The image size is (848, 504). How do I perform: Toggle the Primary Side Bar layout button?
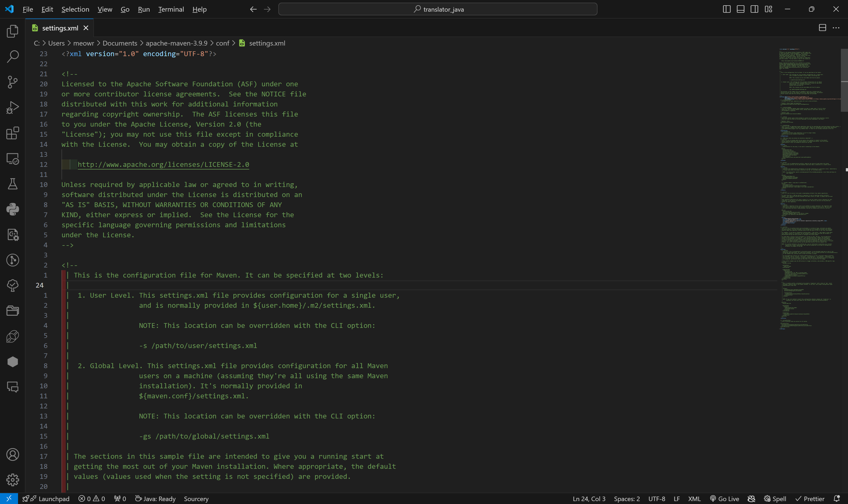(x=726, y=9)
